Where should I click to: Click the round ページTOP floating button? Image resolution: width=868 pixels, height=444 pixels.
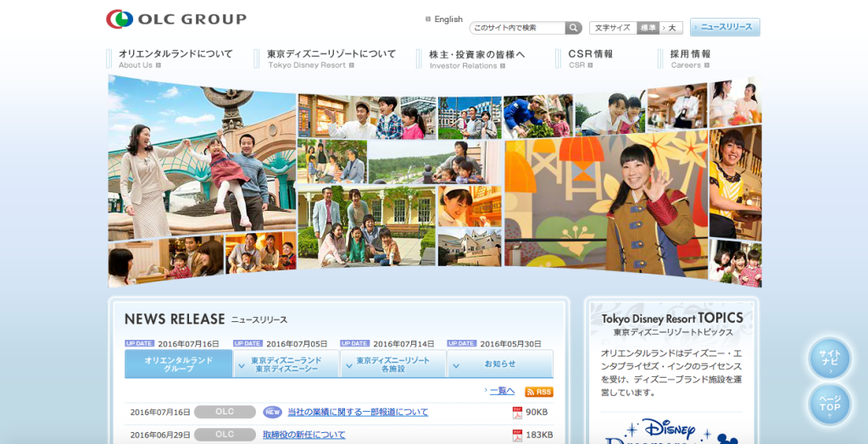pyautogui.click(x=829, y=403)
